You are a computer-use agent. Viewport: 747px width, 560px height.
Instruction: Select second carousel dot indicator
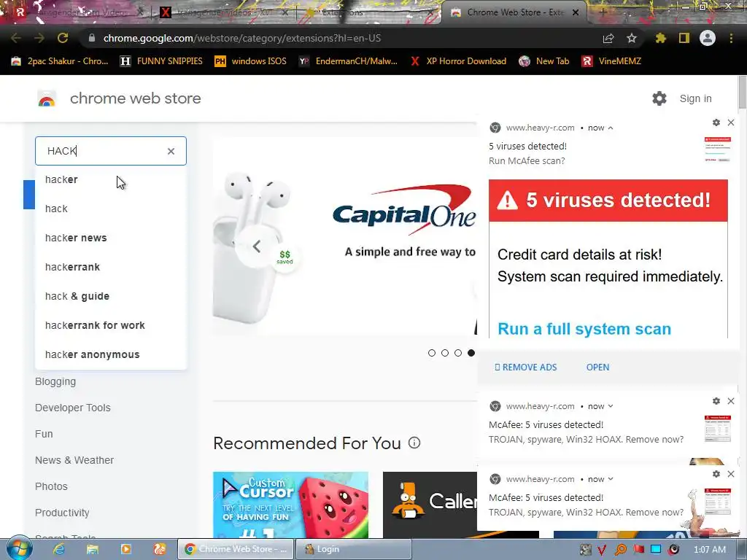(445, 353)
